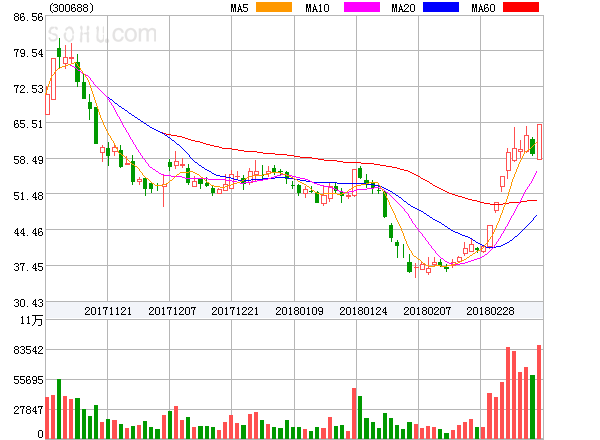Click the MA20 legend label
This screenshot has height=440, width=600.
pyautogui.click(x=403, y=8)
